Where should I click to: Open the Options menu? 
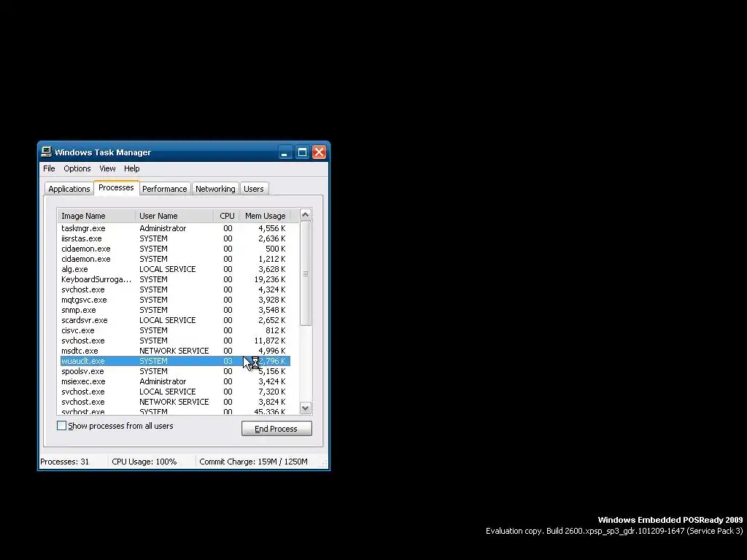(77, 168)
